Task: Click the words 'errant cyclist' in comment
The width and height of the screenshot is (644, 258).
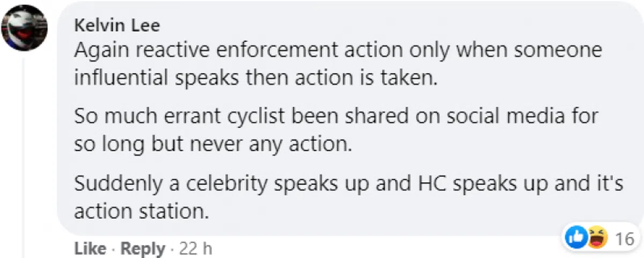Action: tap(209, 117)
